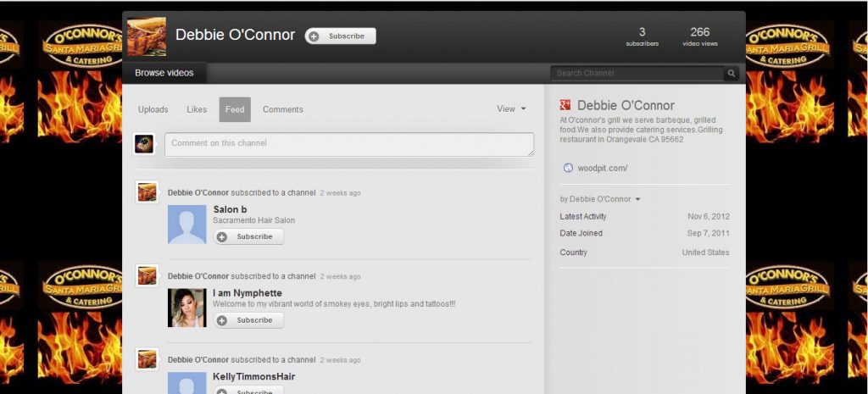Expand the View dropdown

pyautogui.click(x=511, y=109)
